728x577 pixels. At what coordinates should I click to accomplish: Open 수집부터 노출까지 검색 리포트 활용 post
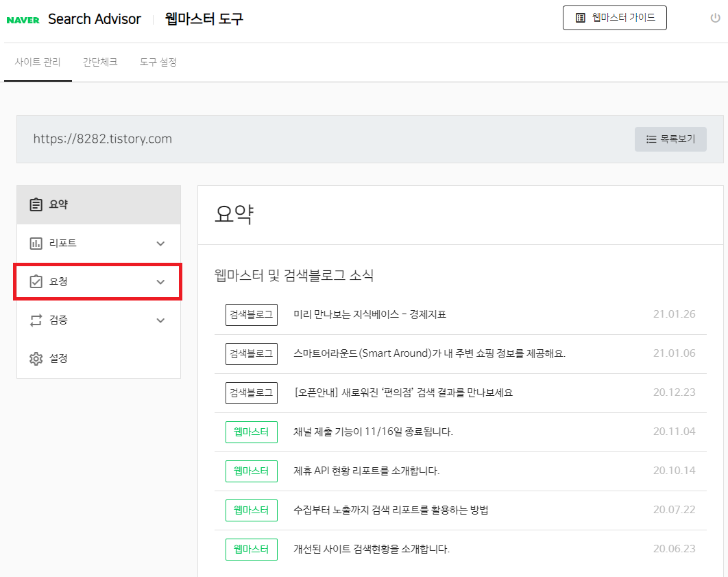tap(391, 510)
